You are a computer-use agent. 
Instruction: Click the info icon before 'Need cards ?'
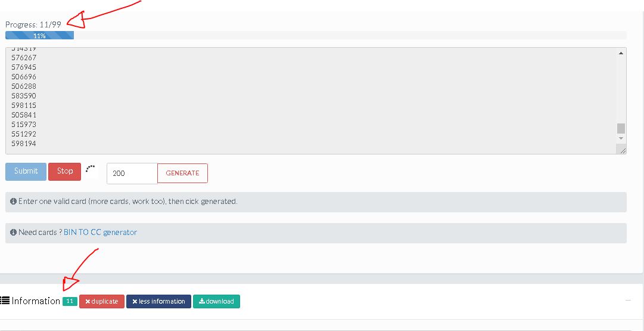13,233
